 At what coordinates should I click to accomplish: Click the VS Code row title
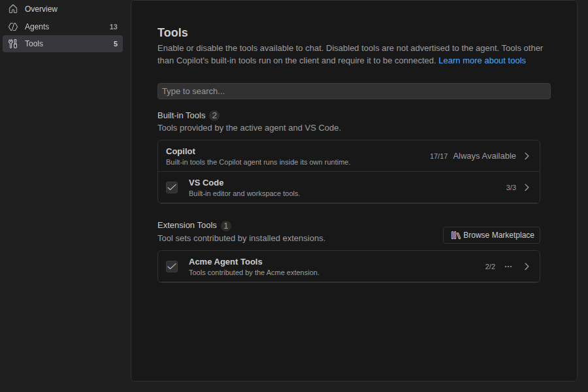206,183
